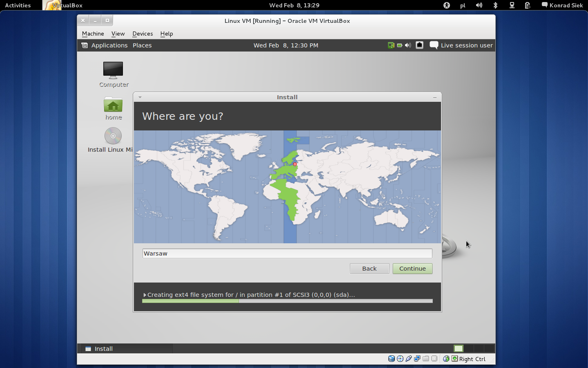Click the keyboard capture green arrow icon
The image size is (588, 368).
[x=454, y=359]
